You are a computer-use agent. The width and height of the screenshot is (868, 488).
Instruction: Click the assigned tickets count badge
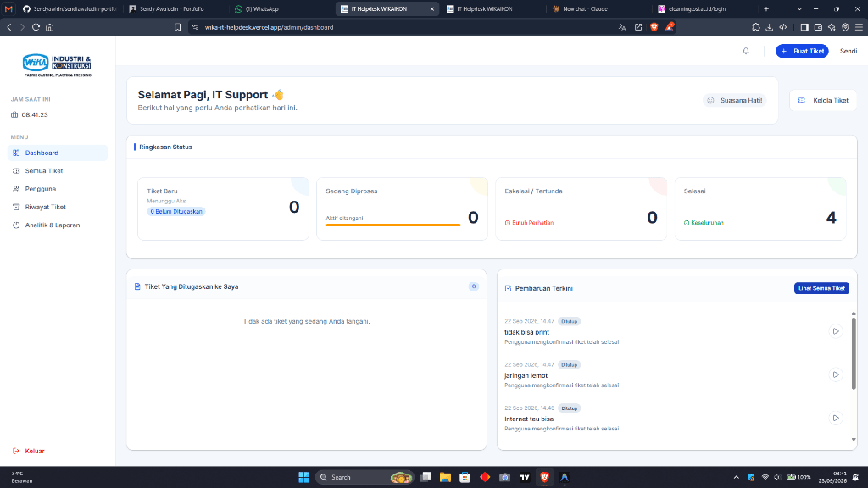(473, 286)
